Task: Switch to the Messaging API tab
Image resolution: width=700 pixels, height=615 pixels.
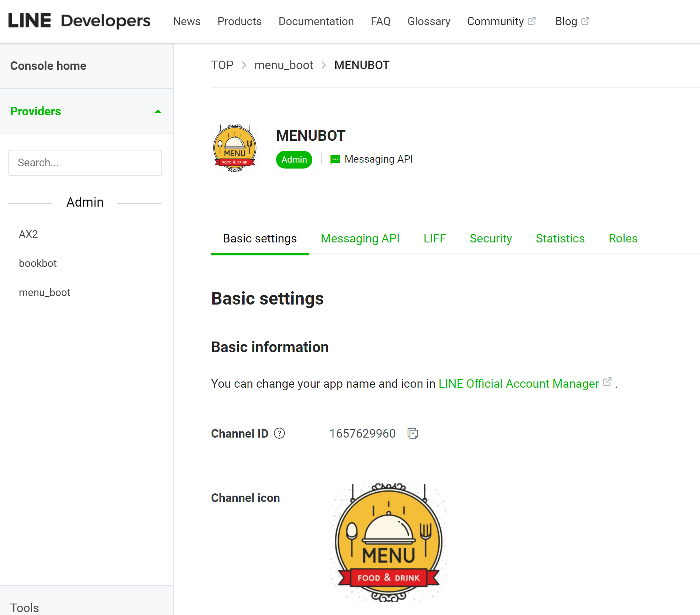Action: [x=360, y=238]
